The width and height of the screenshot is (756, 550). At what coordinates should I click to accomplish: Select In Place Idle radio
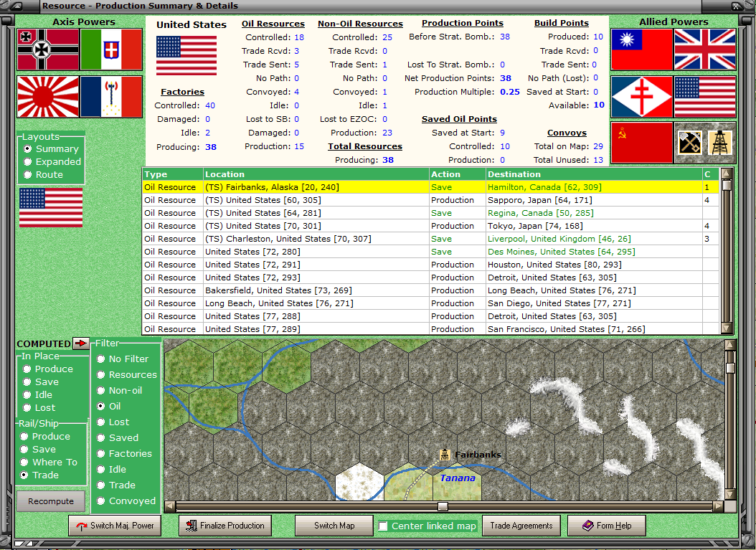27,395
